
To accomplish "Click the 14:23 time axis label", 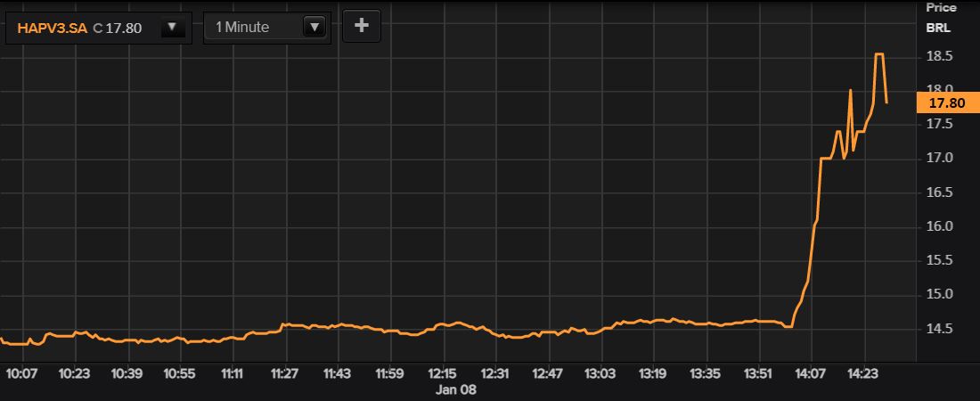I will [x=863, y=373].
